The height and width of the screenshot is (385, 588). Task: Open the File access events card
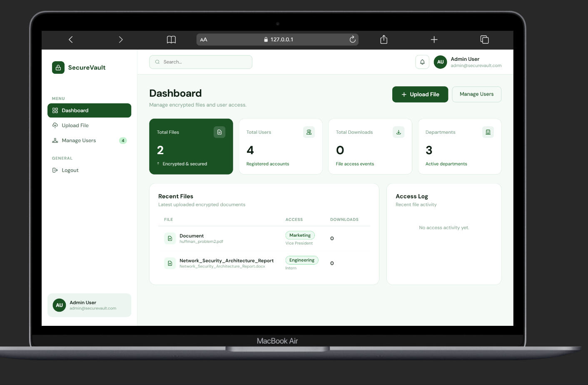click(x=370, y=146)
